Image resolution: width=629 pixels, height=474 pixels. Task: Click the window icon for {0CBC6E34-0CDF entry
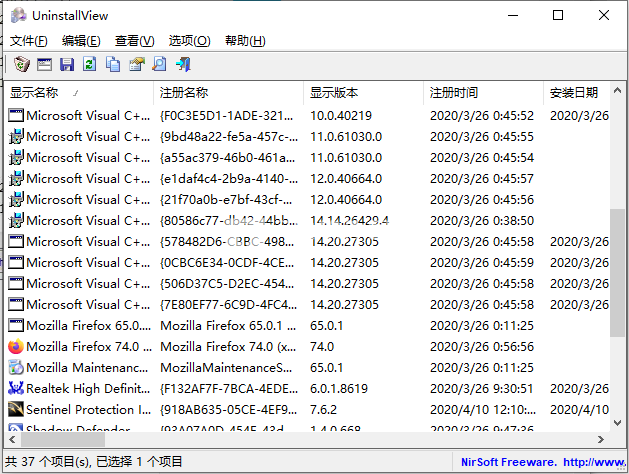(x=16, y=262)
